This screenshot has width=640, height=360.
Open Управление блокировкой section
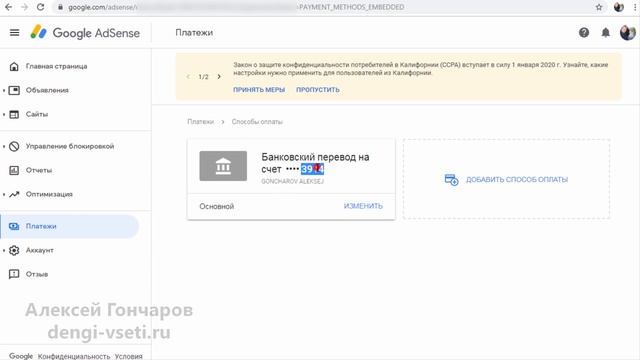coord(70,146)
